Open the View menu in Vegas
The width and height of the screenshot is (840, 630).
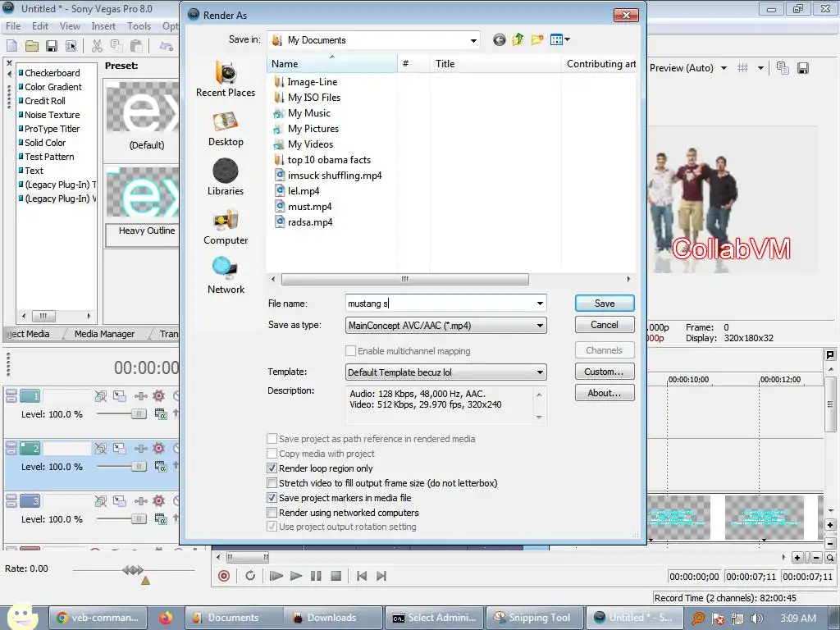[x=70, y=25]
